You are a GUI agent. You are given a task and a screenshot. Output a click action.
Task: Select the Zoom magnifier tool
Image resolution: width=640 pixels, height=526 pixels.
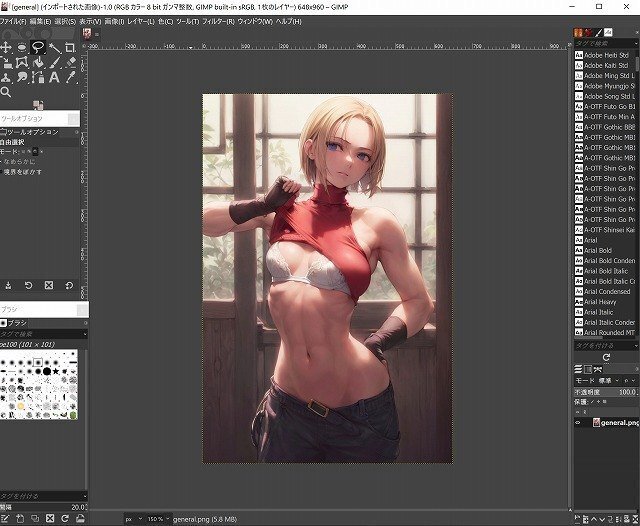click(6, 92)
